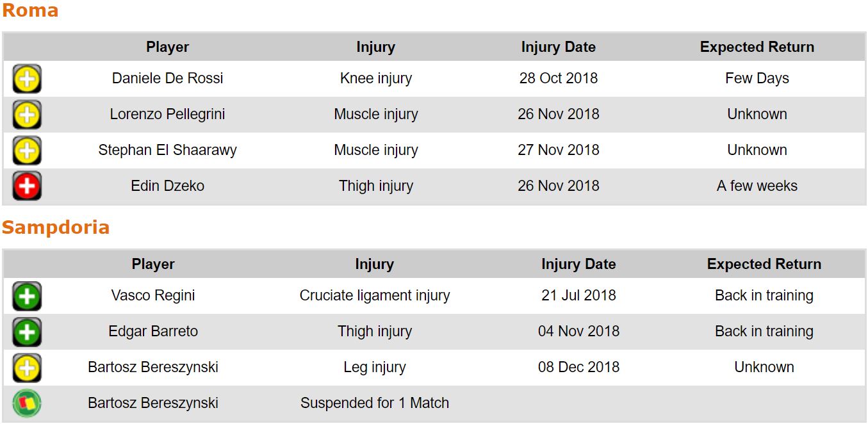
Task: Click yellow injury icon beside Daniele De Rossi
Action: pyautogui.click(x=27, y=79)
